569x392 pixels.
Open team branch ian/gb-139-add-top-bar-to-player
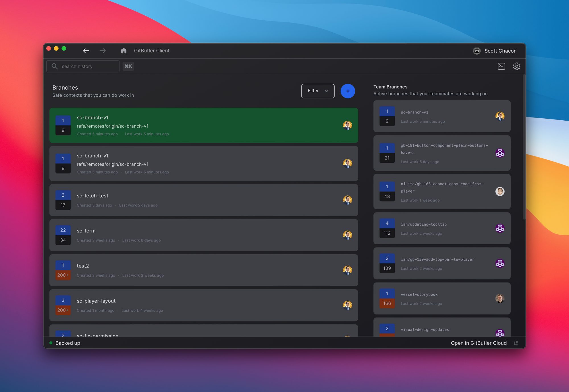tap(442, 263)
